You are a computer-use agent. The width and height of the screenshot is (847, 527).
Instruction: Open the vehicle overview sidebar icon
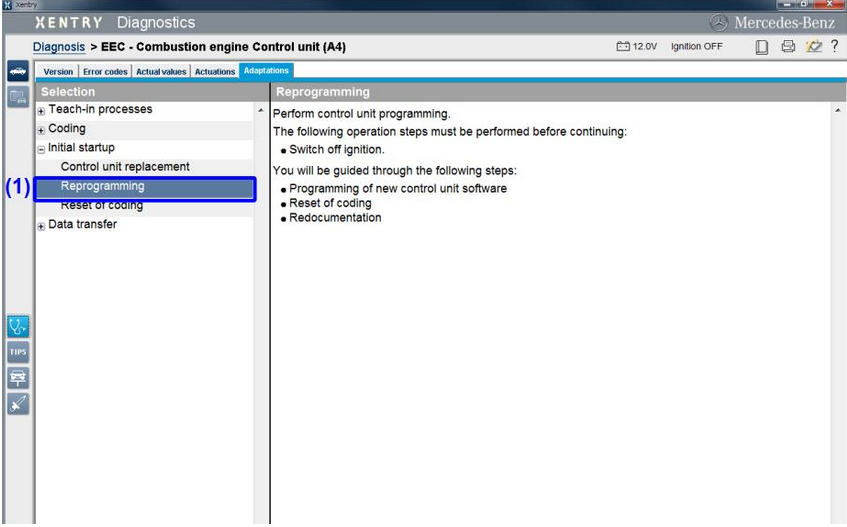coord(18,71)
